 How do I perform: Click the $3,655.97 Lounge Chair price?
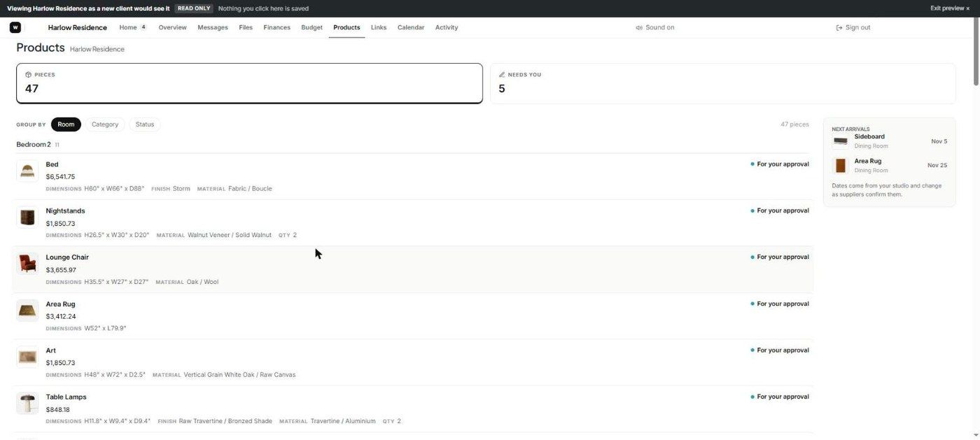(x=61, y=270)
